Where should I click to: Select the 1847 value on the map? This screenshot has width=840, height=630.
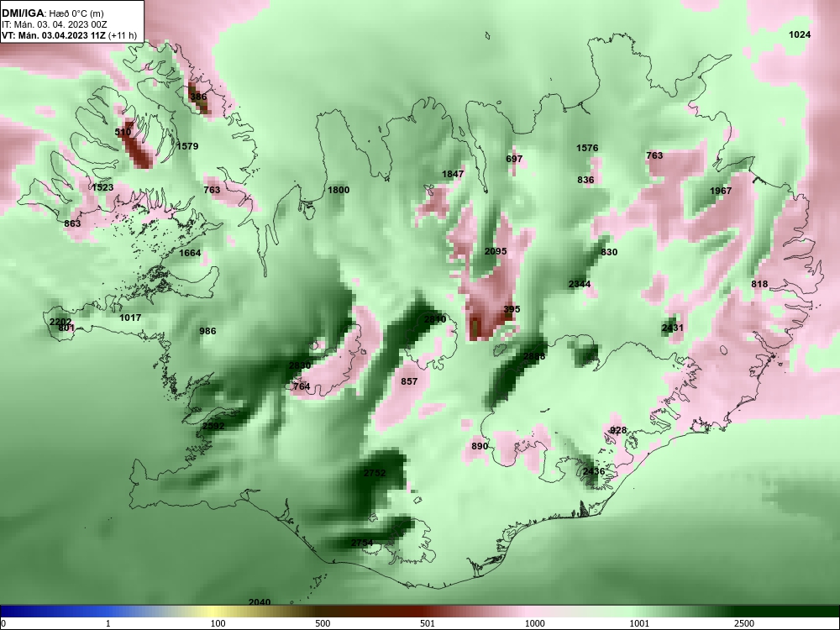453,174
